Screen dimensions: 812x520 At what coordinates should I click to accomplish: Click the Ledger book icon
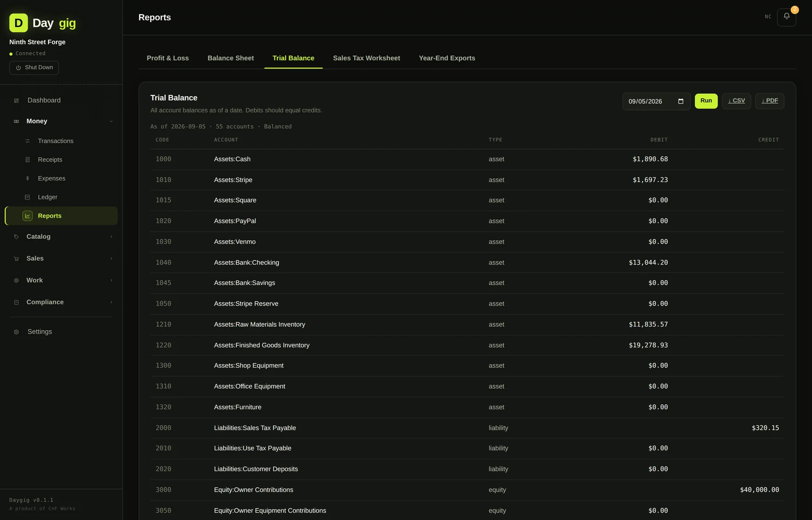coord(28,197)
